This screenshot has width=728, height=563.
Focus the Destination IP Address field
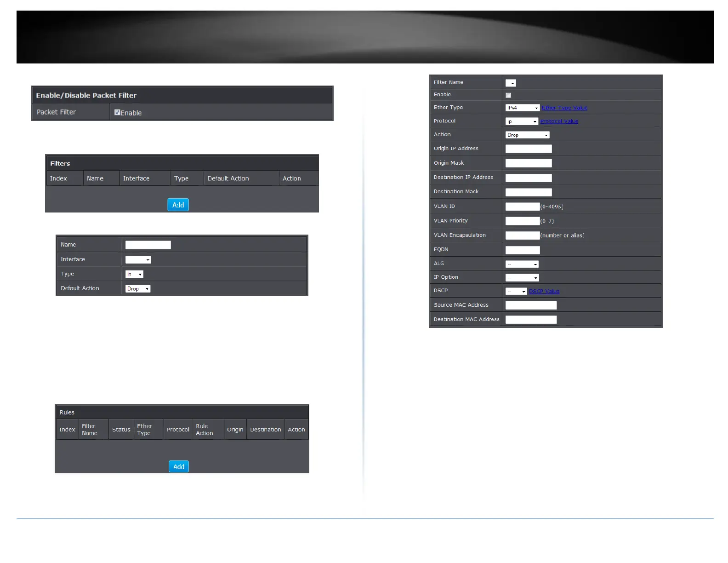tap(529, 178)
